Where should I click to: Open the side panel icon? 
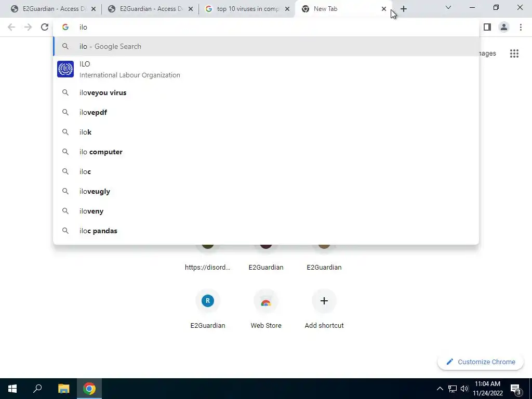pyautogui.click(x=487, y=27)
